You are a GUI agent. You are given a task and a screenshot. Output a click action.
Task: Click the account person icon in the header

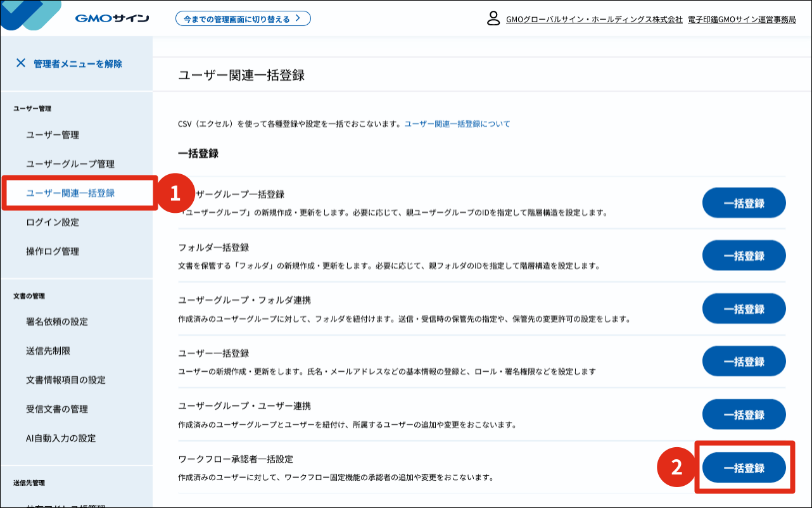[492, 18]
